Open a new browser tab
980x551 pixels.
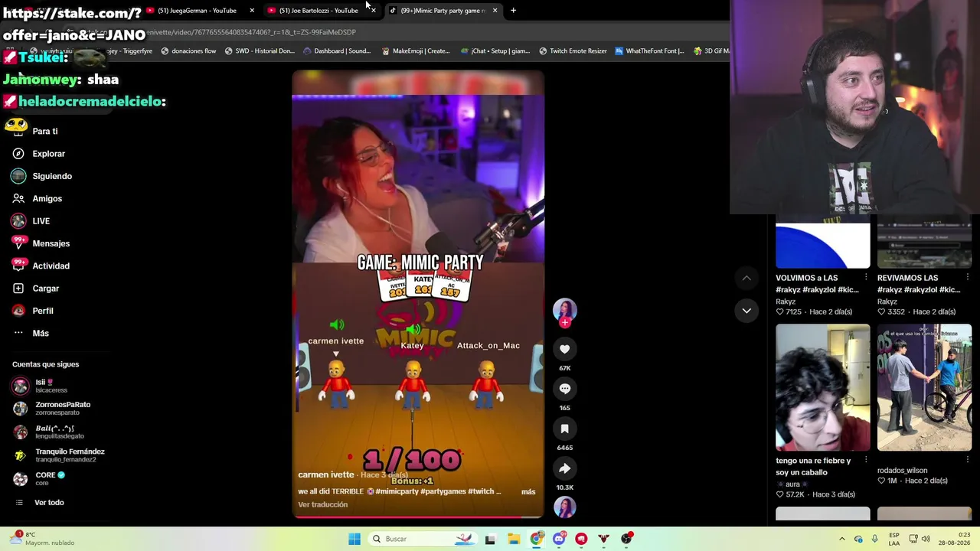(x=513, y=11)
